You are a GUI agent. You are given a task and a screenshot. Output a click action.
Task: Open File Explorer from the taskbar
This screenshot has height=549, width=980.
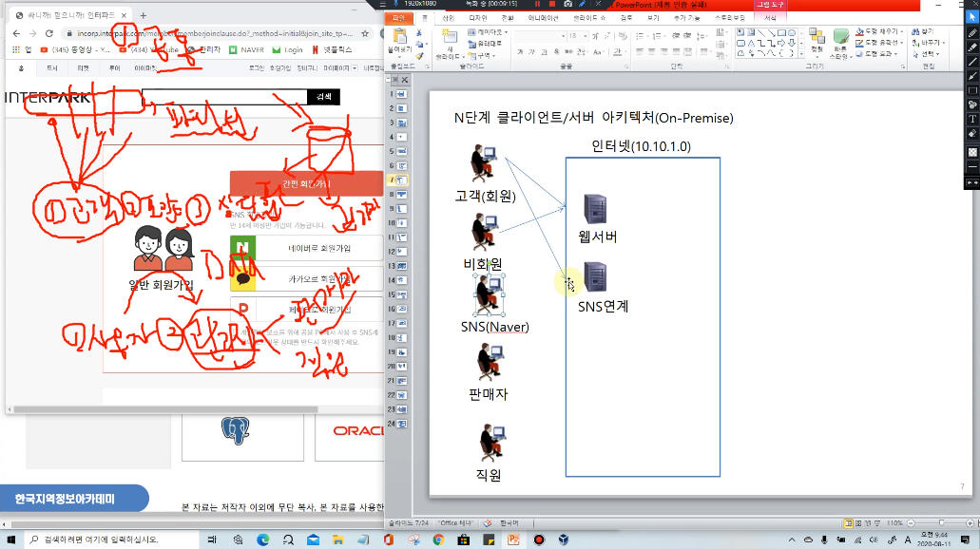coord(337,540)
